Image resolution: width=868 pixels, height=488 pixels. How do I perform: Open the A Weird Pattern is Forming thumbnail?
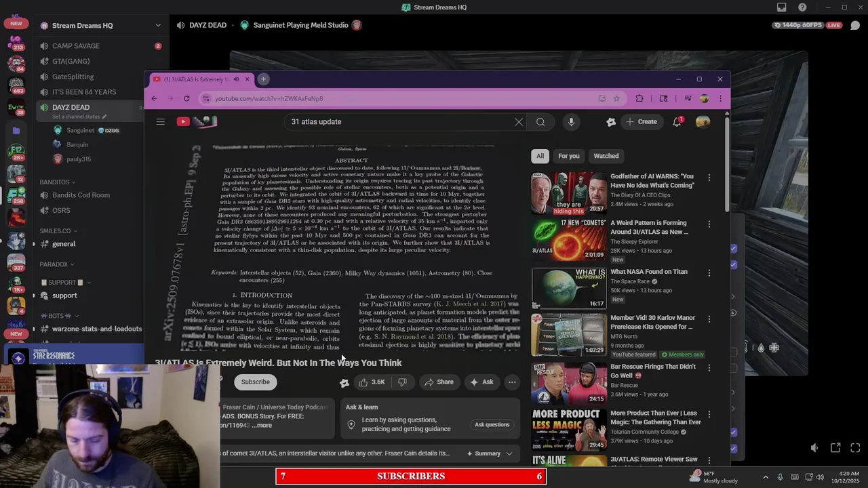click(x=569, y=240)
